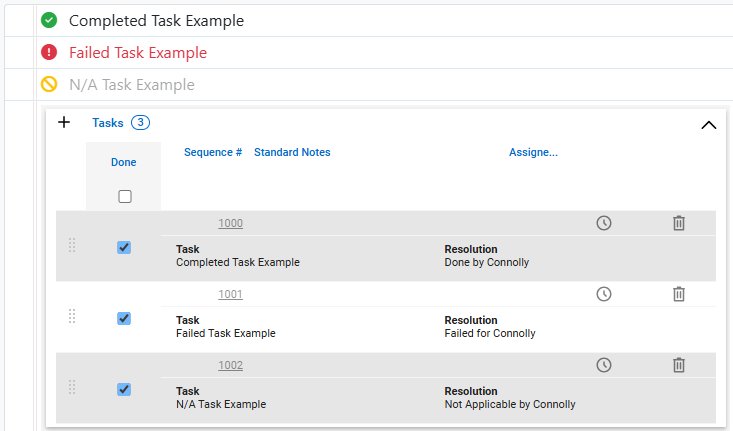Sort by Sequence # column header

pos(213,153)
